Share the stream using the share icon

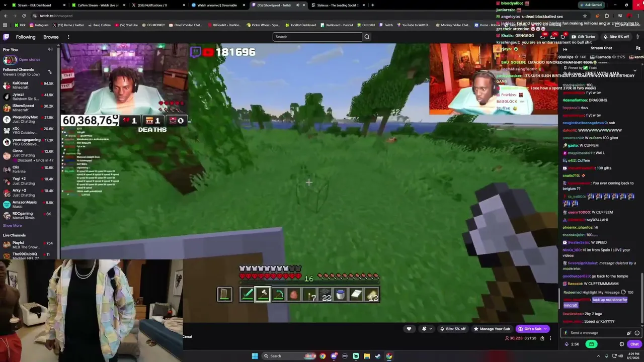[x=542, y=338]
